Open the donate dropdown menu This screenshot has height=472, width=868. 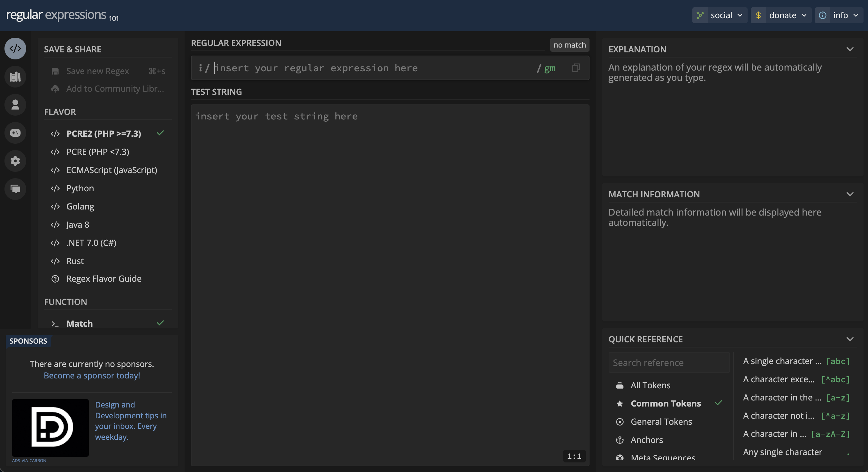pos(781,15)
